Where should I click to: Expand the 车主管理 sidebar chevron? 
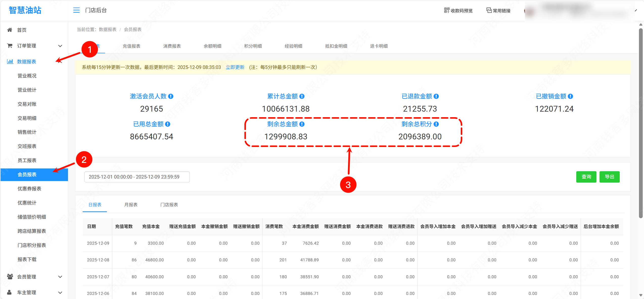pos(60,292)
